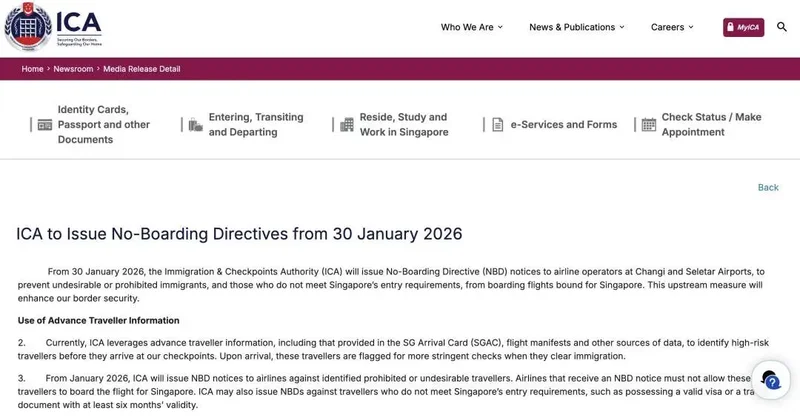Click the Back link

pyautogui.click(x=768, y=187)
